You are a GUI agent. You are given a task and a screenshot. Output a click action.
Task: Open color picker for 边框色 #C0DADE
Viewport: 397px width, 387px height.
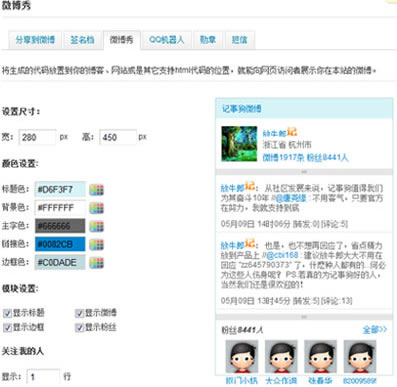pyautogui.click(x=97, y=263)
